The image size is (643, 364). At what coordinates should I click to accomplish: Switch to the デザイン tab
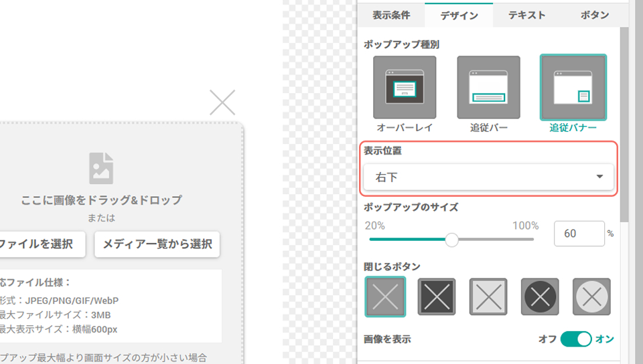click(x=459, y=15)
